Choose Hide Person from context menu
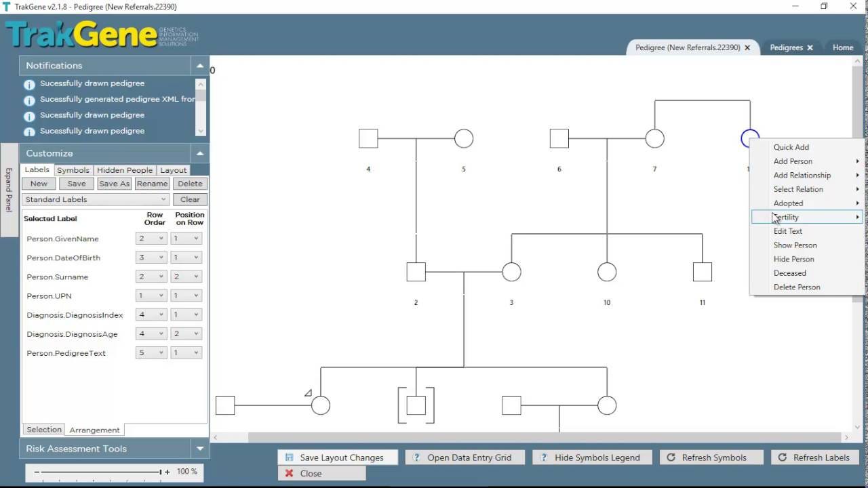 tap(807, 259)
